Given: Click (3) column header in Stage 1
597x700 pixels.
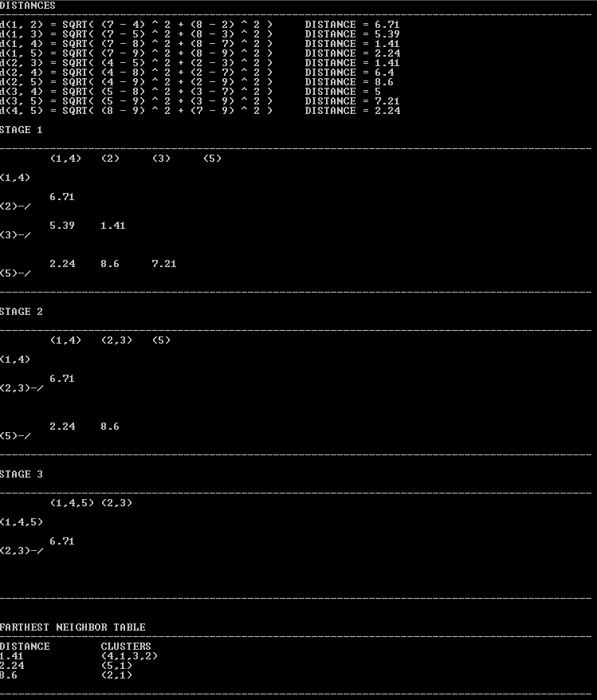Looking at the screenshot, I should (161, 159).
